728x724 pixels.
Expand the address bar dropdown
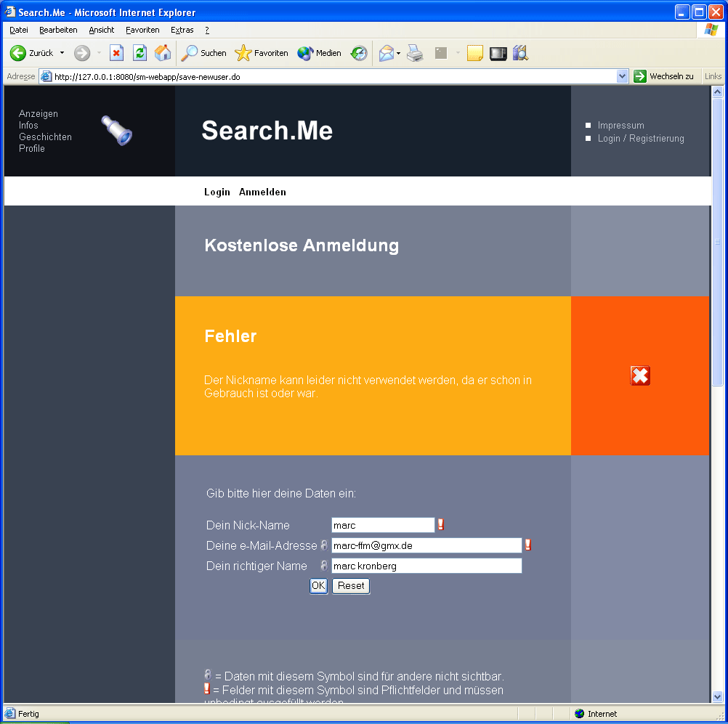click(x=622, y=76)
